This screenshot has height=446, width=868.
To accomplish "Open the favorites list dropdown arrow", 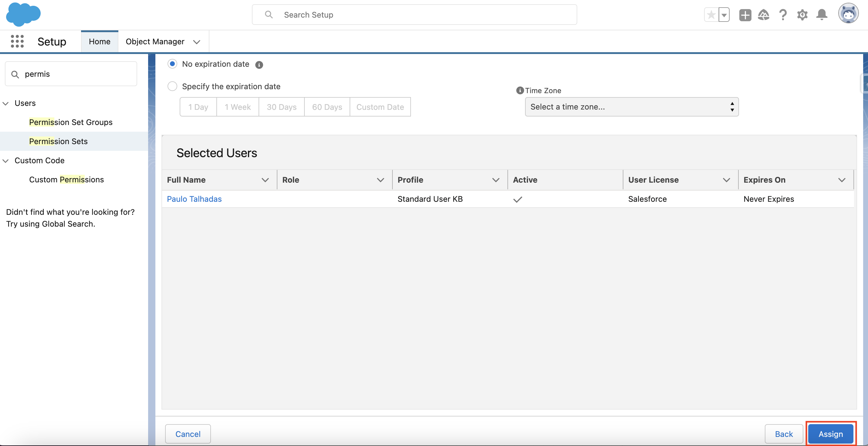I will click(724, 15).
